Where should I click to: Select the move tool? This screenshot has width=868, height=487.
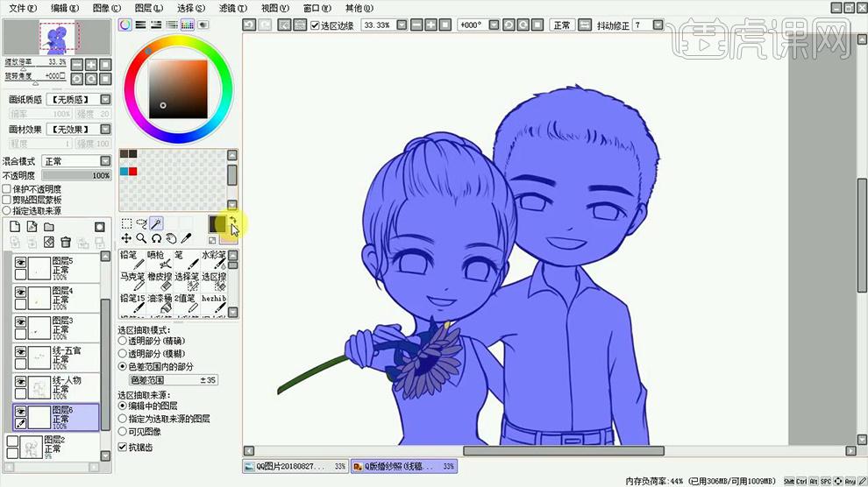[x=126, y=238]
